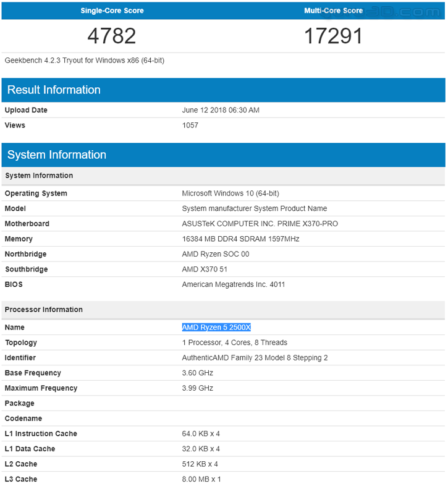
Task: Click the 8.00 MB x 1 cache value
Action: pyautogui.click(x=201, y=480)
